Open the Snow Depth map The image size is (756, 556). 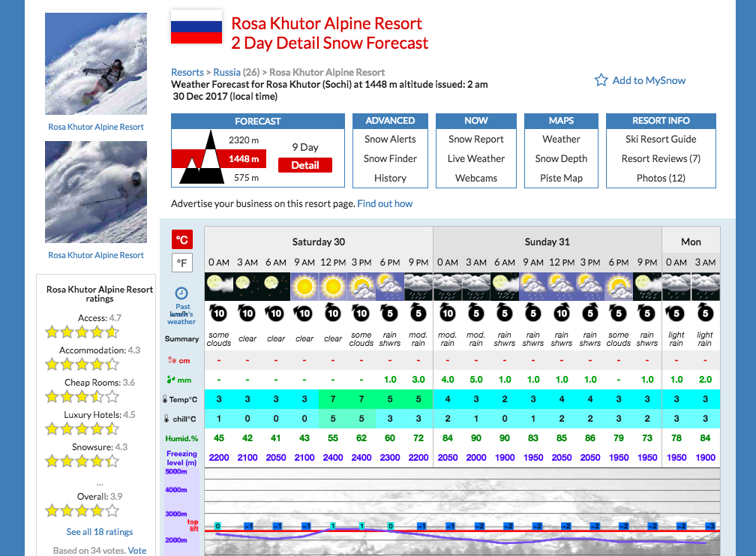tap(561, 158)
